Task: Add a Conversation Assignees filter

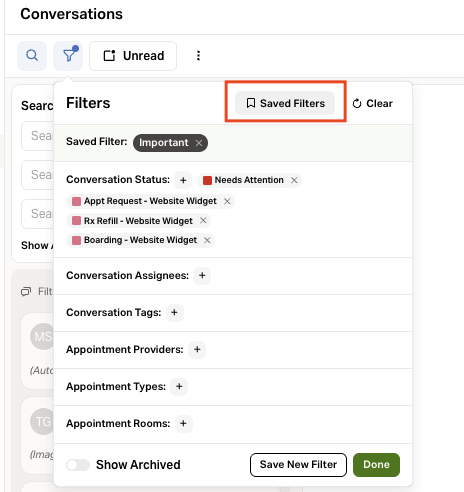Action: coord(202,276)
